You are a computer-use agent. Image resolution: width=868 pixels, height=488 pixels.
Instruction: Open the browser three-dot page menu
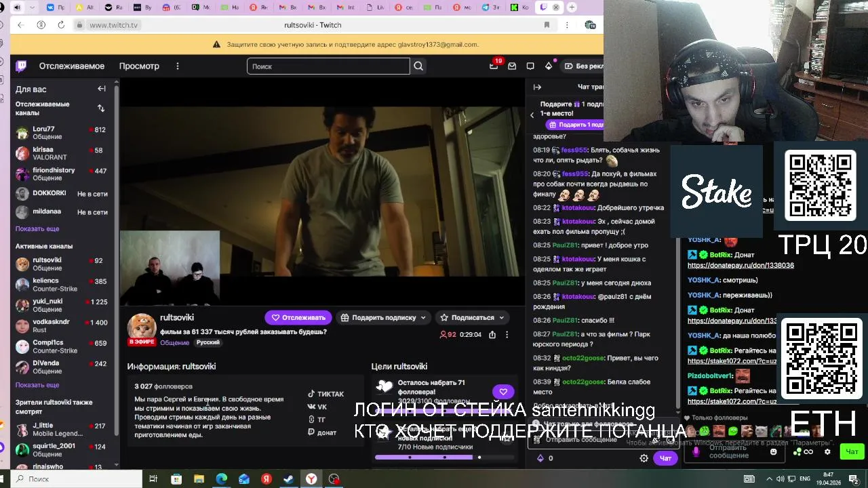(567, 25)
